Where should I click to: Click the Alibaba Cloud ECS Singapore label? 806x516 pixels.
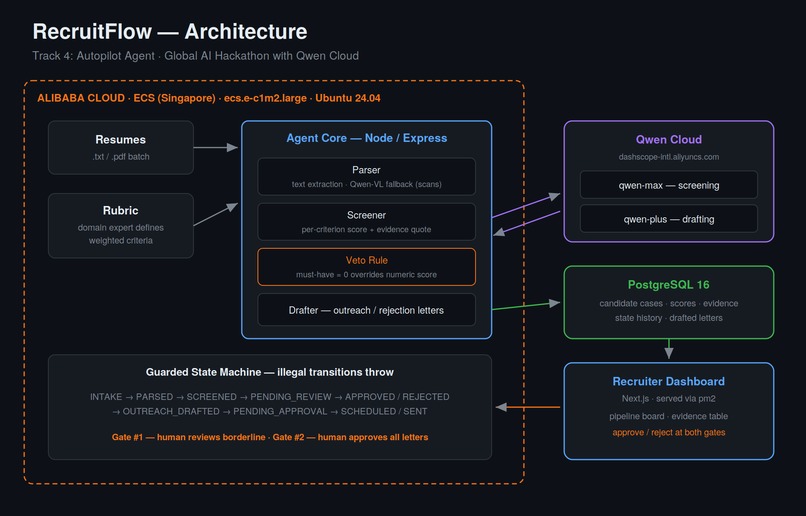[209, 98]
